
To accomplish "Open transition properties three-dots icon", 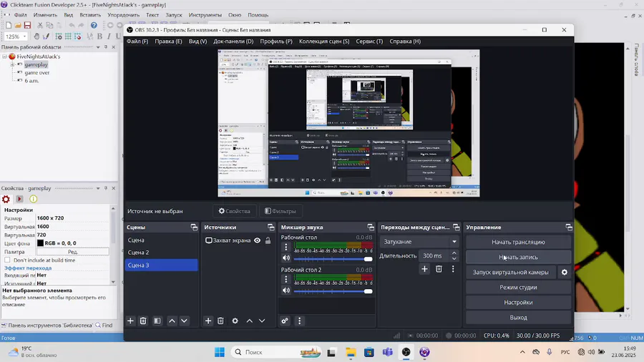I will coord(453,269).
